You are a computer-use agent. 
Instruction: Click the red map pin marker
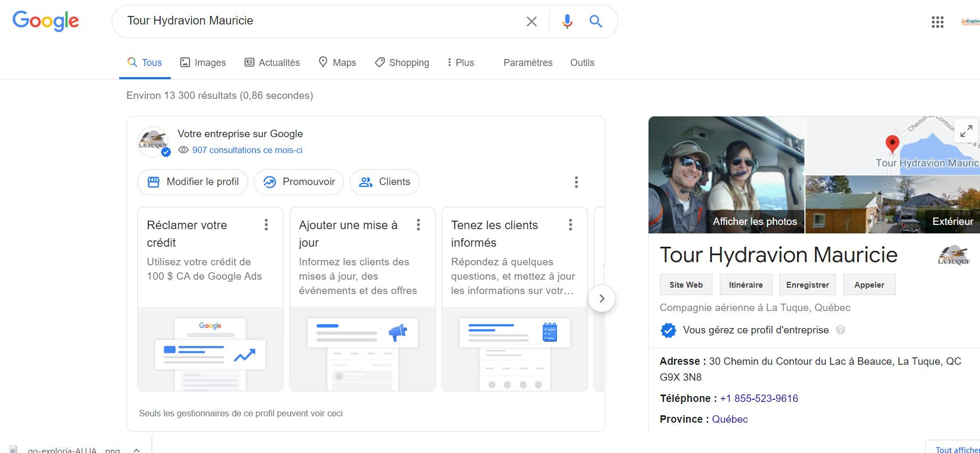coord(892,144)
